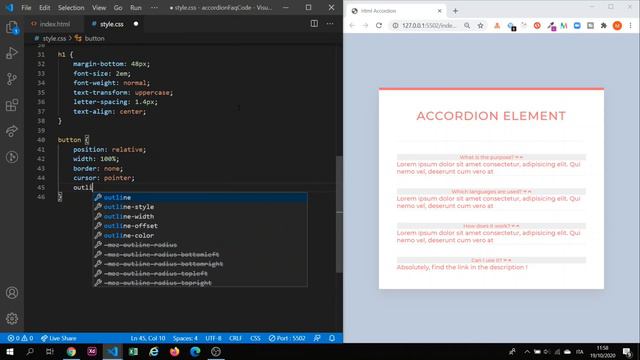Click feedback icon in status bar
This screenshot has width=640, height=360.
coord(317,338)
